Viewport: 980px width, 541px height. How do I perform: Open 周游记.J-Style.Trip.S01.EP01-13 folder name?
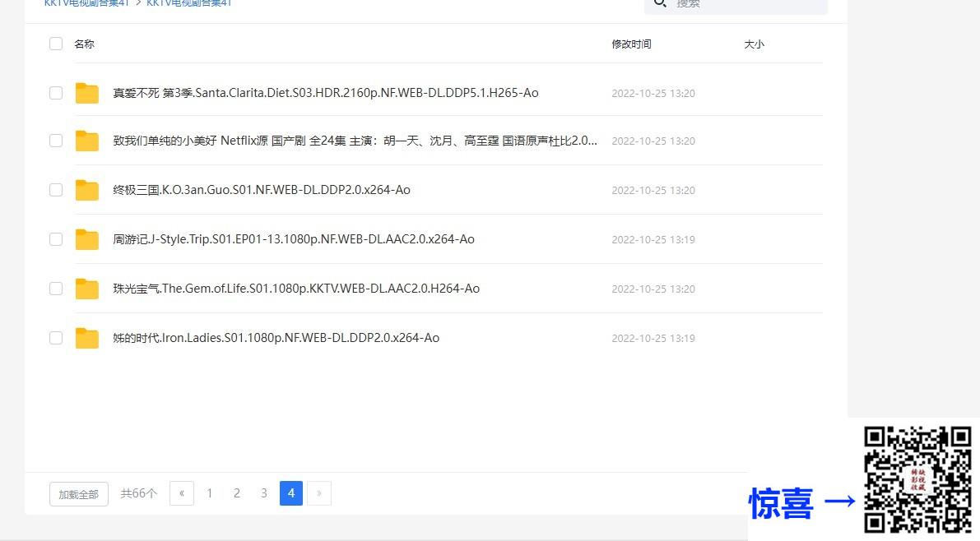coord(294,239)
